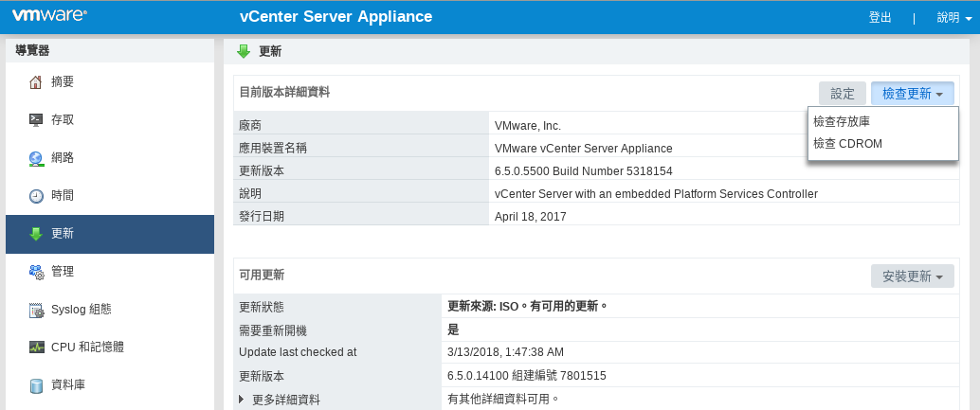980x410 pixels.
Task: Open the 資料庫 page
Action: (x=110, y=385)
